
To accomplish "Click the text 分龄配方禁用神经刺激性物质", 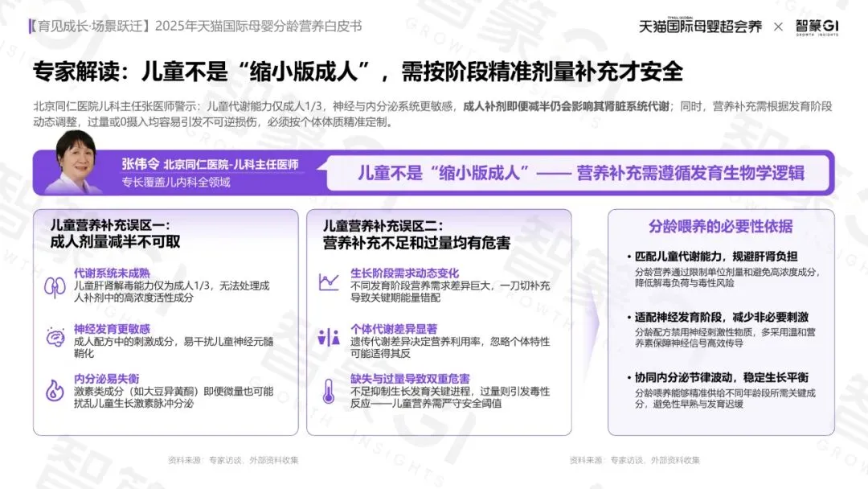I will pyautogui.click(x=694, y=332).
